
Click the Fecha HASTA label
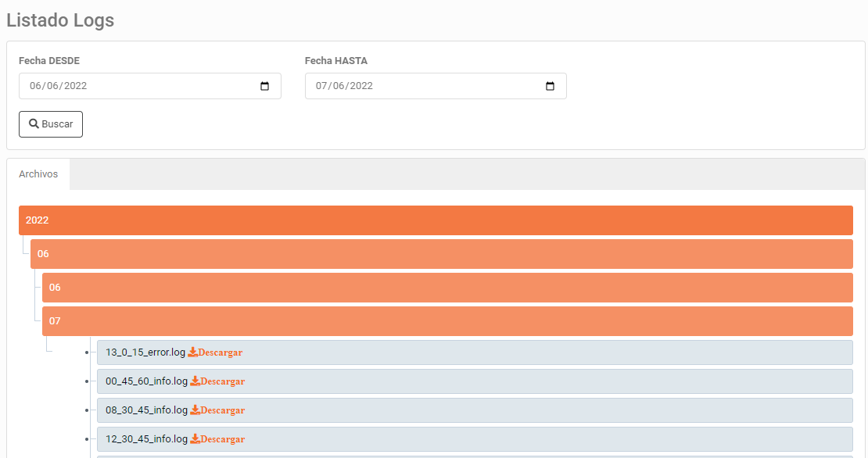click(x=336, y=61)
